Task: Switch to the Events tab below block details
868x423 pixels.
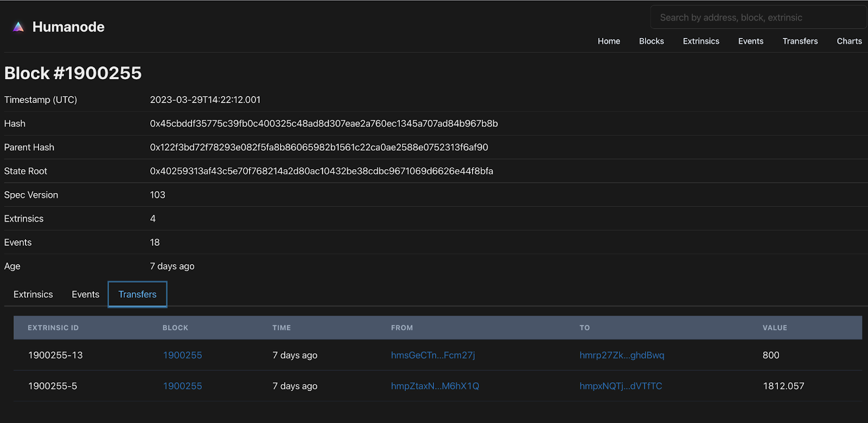Action: [x=86, y=294]
